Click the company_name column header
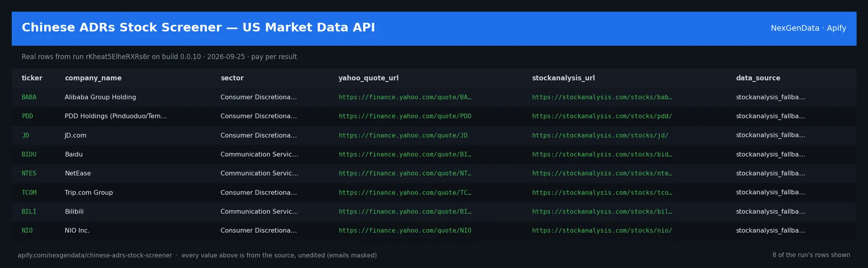The image size is (868, 268). (93, 78)
